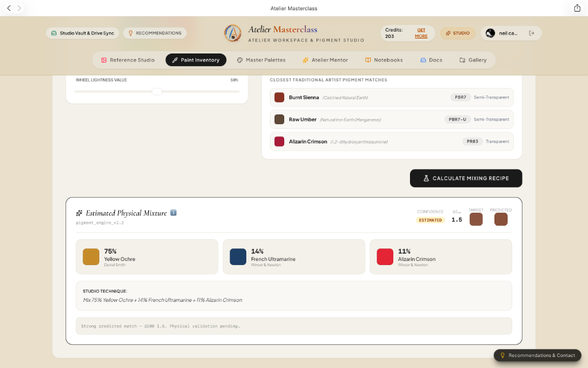Go to the Notebooks tab

[x=384, y=60]
